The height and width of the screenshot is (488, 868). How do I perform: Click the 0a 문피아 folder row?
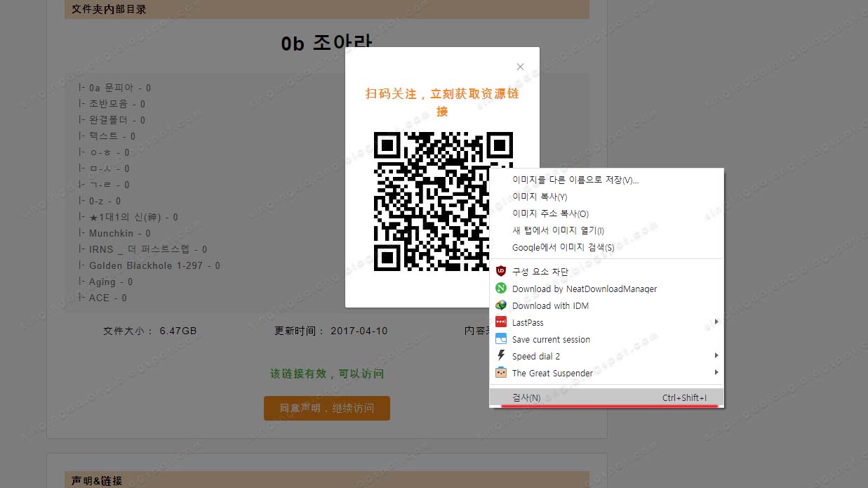click(x=115, y=88)
